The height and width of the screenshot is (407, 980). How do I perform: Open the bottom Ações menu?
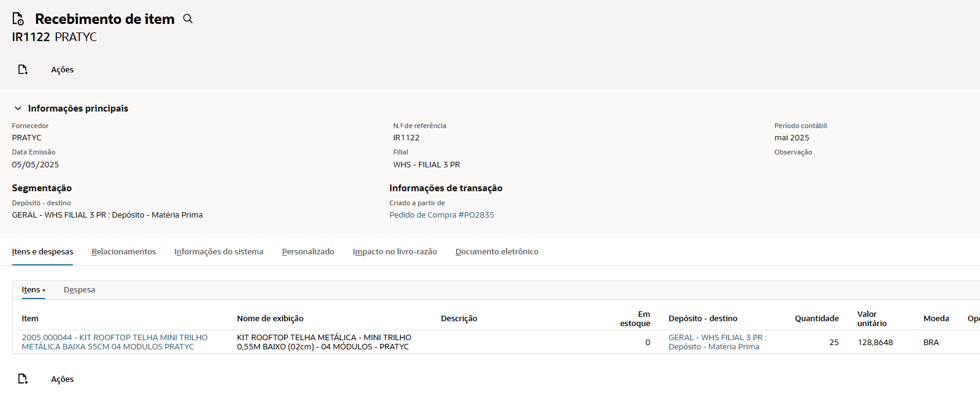click(62, 379)
